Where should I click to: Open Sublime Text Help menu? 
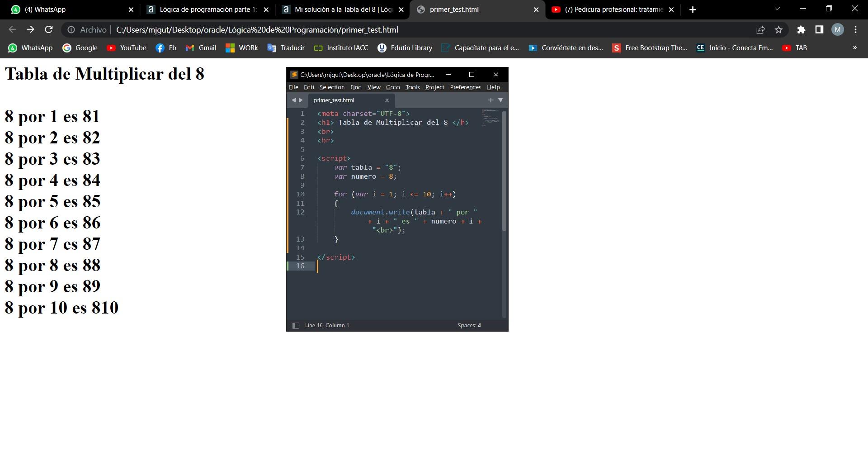click(x=493, y=87)
